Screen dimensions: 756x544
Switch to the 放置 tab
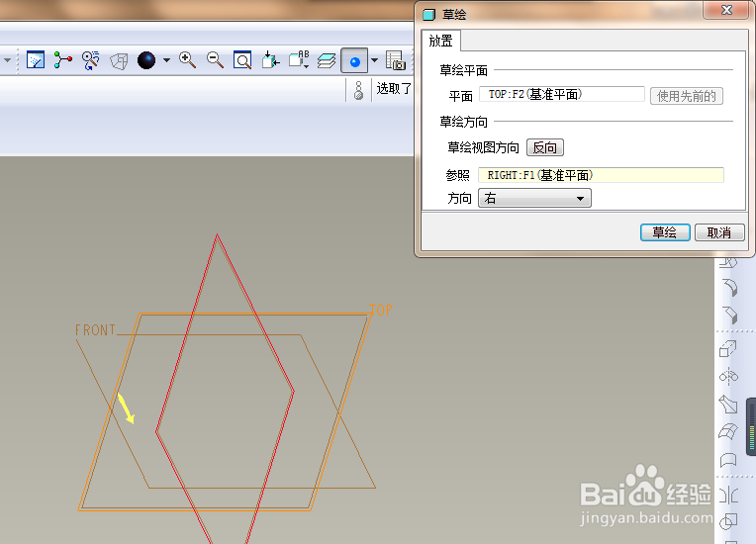[x=440, y=41]
